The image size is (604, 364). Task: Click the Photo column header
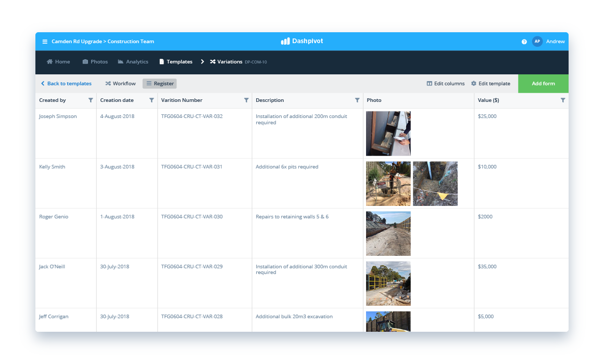coord(374,100)
